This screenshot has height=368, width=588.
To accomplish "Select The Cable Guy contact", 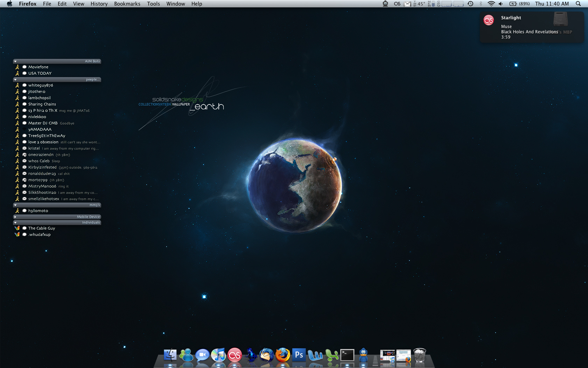I will click(57, 228).
